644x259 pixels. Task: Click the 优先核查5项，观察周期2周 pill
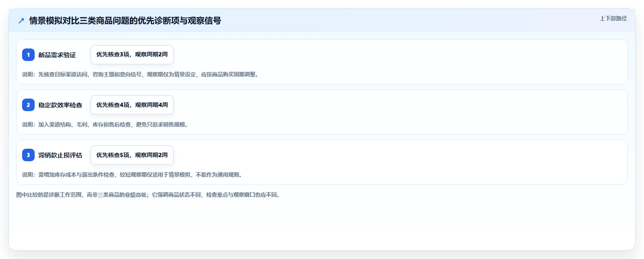(x=132, y=155)
